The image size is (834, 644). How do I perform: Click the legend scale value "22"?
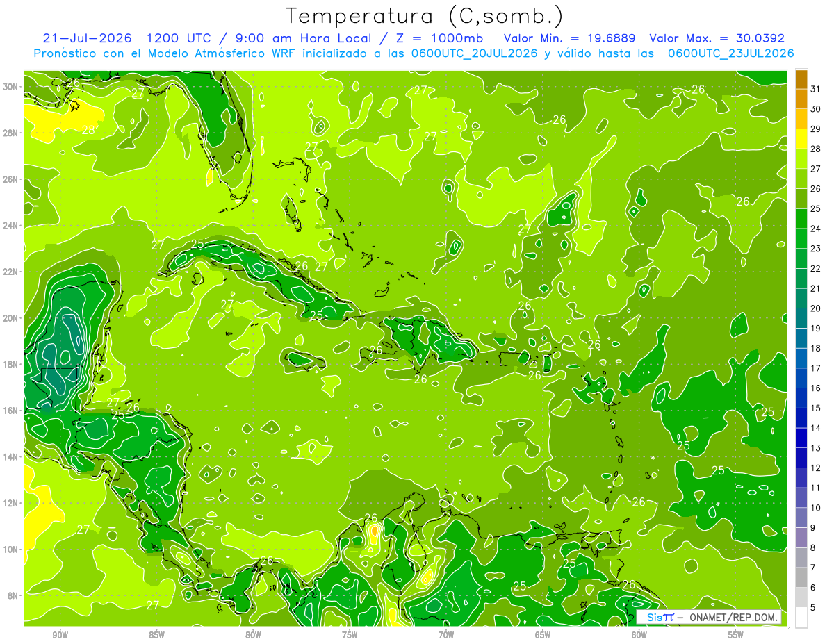click(x=815, y=268)
